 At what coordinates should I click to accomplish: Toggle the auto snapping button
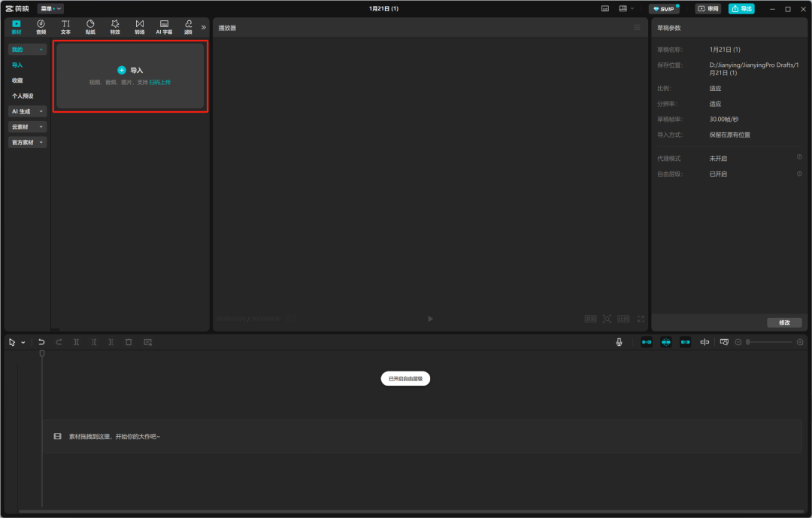click(665, 342)
